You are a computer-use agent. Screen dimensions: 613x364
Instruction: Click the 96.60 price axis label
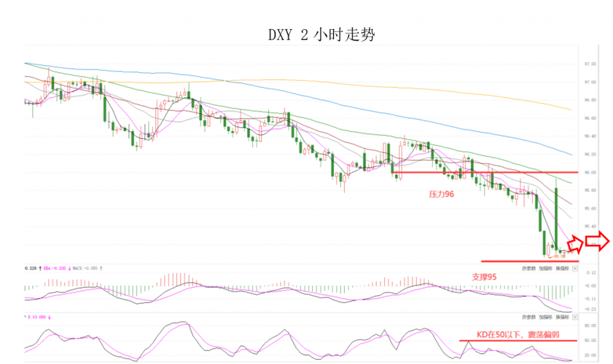click(x=590, y=118)
